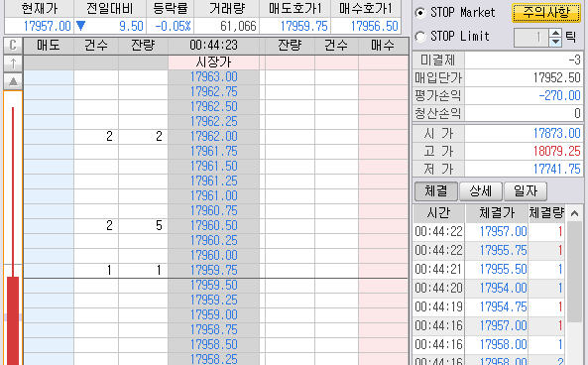Click the volume value 61,066
Viewport: 588px width, 365px height.
[x=238, y=26]
